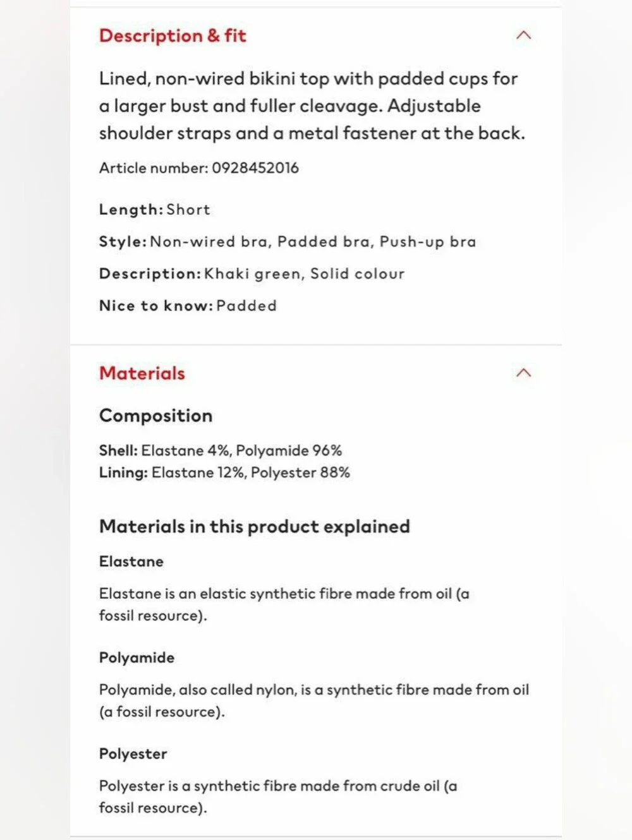Screen dimensions: 632x840
Task: Collapse the Materials section chevron
Action: (523, 373)
